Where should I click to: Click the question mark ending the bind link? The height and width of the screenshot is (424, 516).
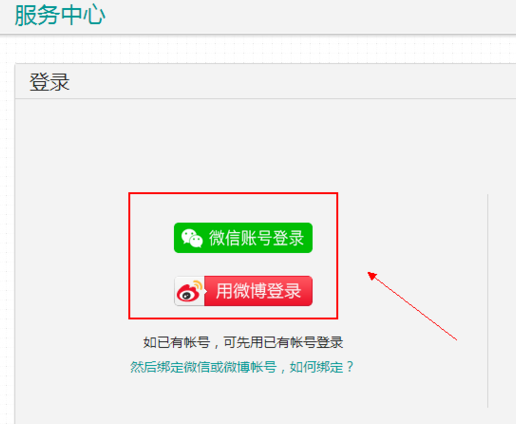click(x=350, y=367)
